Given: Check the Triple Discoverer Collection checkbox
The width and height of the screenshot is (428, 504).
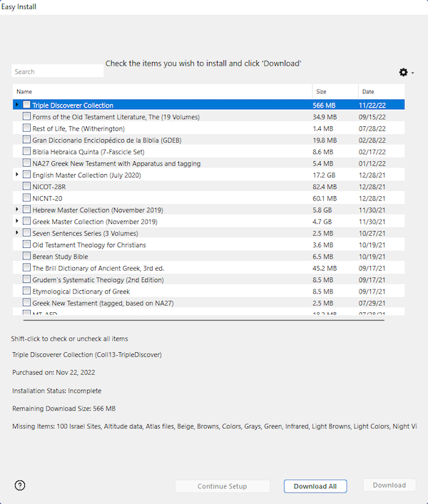Looking at the screenshot, I should pos(26,105).
